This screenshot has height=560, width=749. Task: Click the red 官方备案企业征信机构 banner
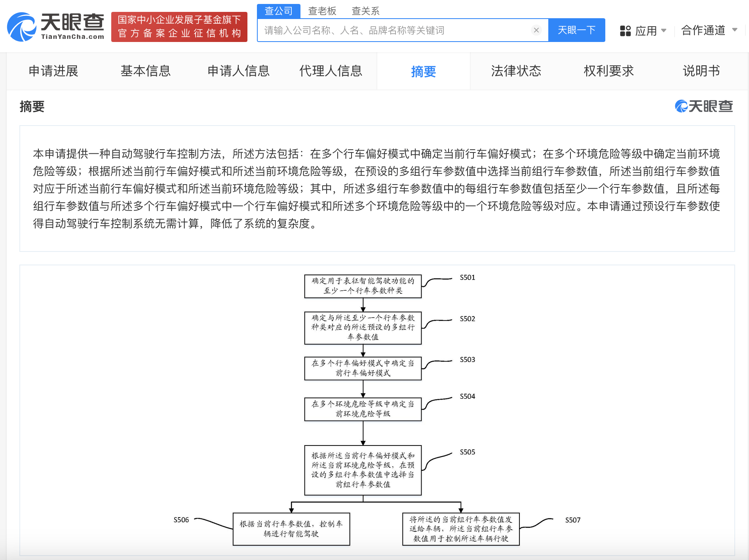pos(179,27)
